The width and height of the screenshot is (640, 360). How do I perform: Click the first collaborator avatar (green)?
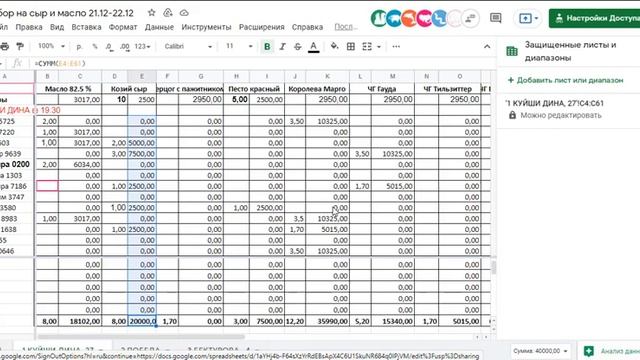coord(378,18)
